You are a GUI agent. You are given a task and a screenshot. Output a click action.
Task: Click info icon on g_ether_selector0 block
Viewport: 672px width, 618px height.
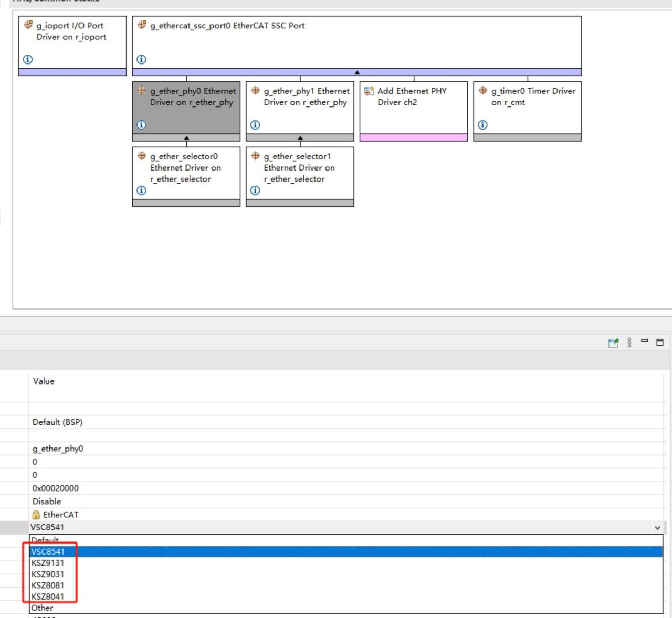141,190
